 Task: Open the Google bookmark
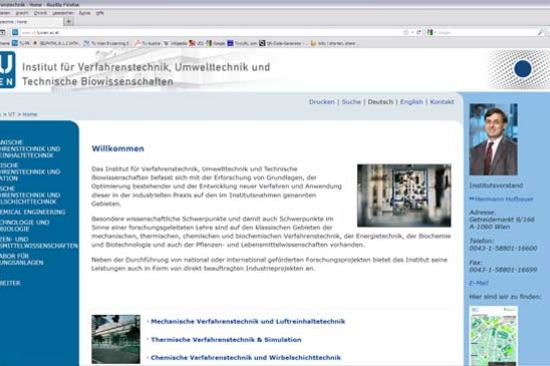click(216, 44)
